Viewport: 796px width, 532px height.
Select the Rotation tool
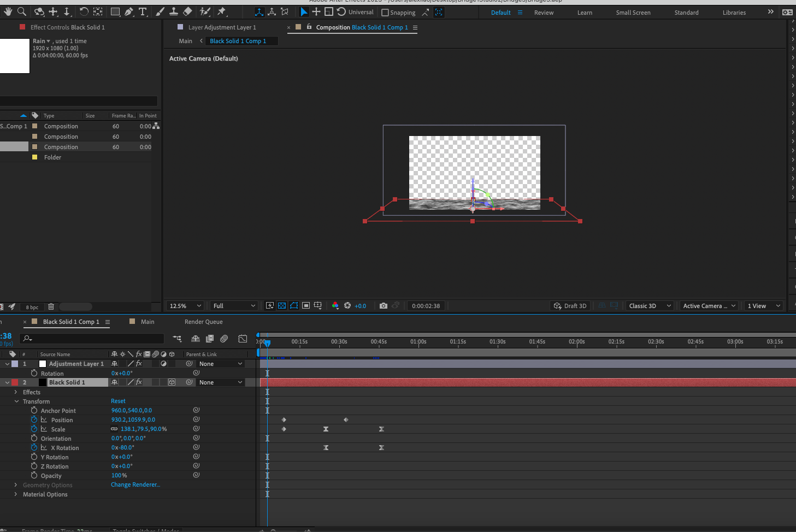[84, 11]
